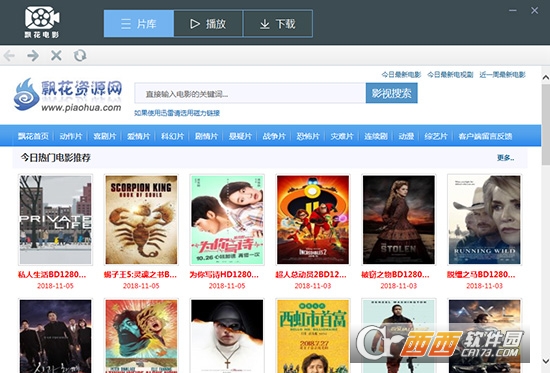550x373 pixels.
Task: Select 动作片 category
Action: 71,136
